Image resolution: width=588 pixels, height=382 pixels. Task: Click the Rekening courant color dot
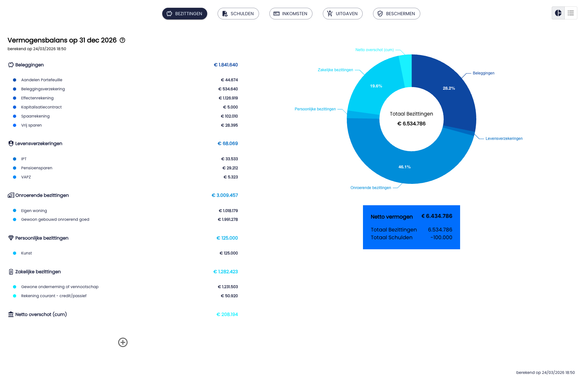coord(15,296)
